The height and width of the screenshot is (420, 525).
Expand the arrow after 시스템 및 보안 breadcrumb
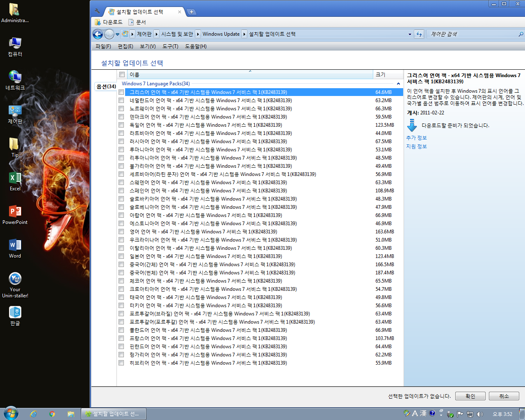point(198,34)
